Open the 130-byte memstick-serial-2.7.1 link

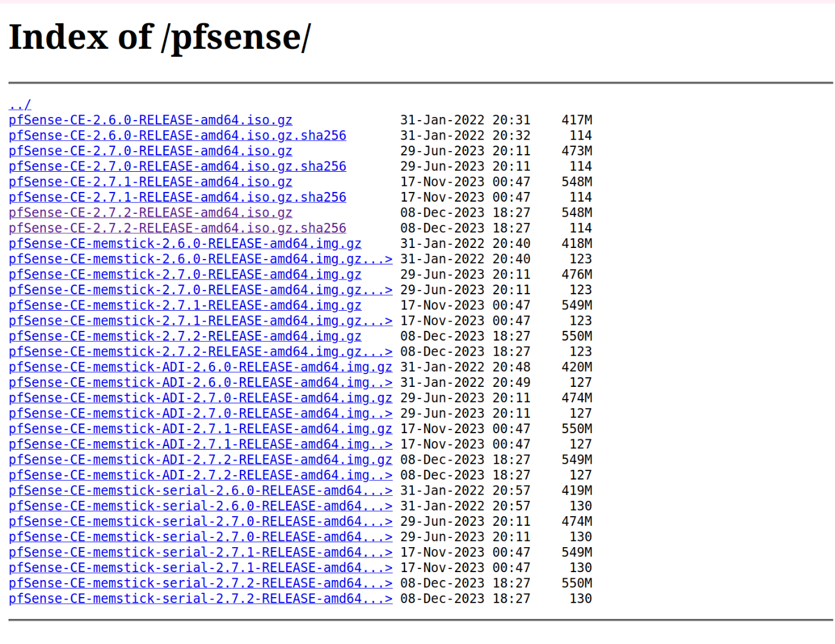[x=201, y=568]
